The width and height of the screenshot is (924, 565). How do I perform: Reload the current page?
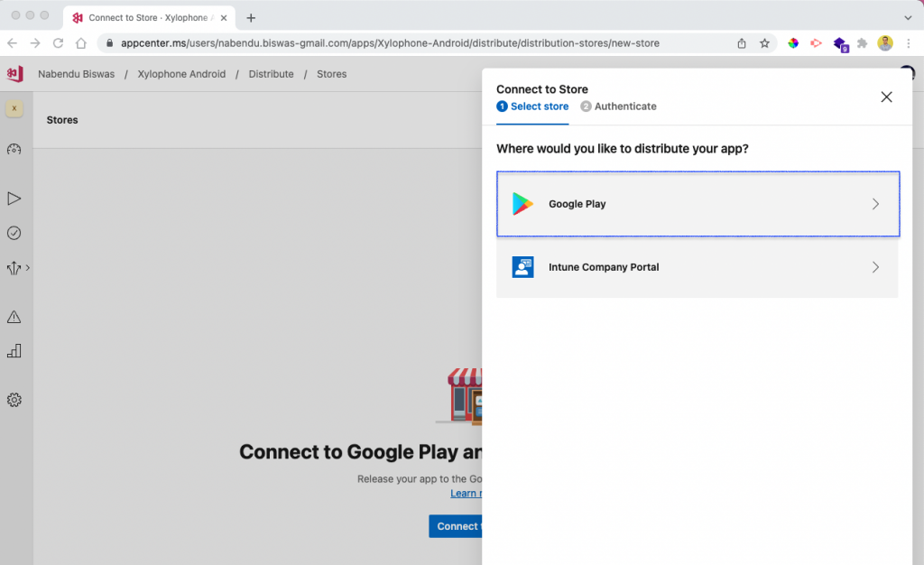click(x=59, y=43)
